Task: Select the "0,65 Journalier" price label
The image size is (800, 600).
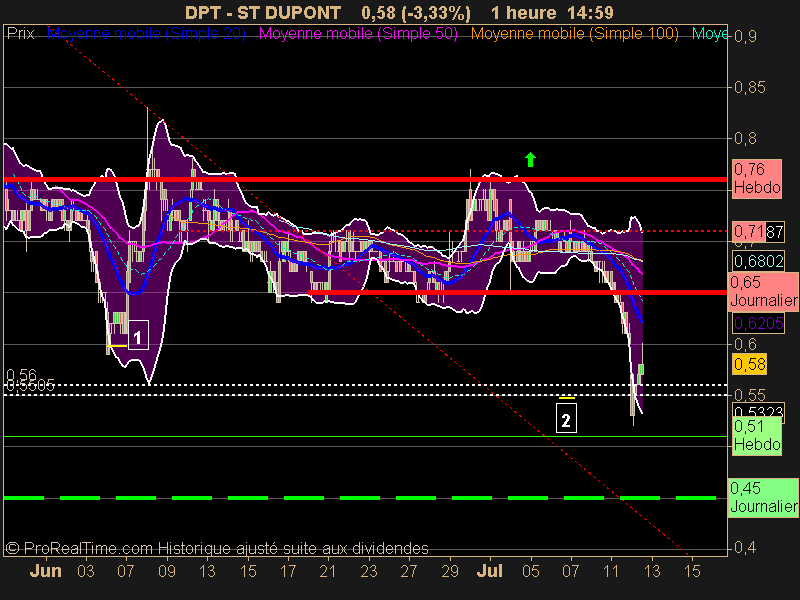Action: [x=763, y=291]
